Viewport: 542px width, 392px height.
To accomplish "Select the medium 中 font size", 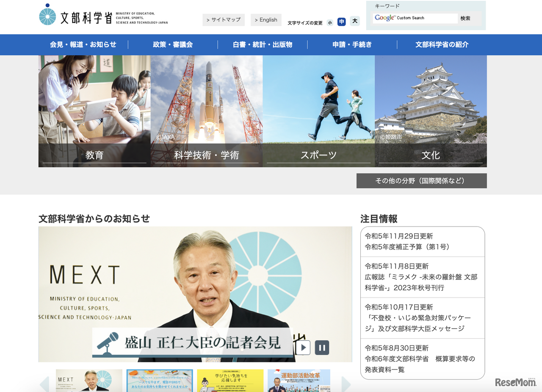I will click(342, 22).
